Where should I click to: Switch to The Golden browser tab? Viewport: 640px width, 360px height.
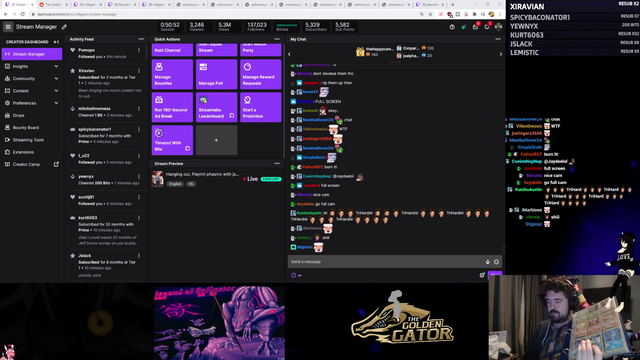tap(53, 4)
